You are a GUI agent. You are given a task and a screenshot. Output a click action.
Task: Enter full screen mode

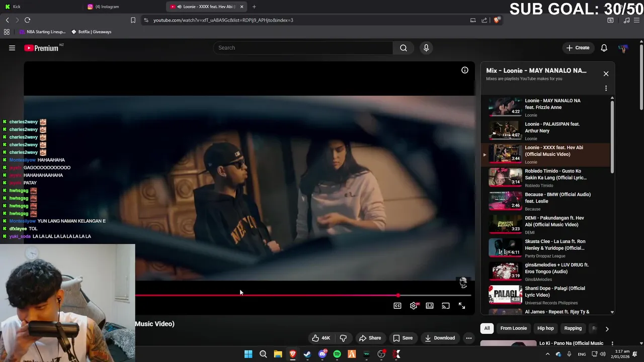pos(462,306)
